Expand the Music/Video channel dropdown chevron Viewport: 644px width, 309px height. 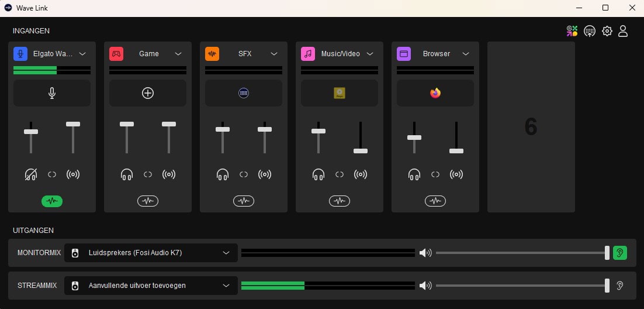(x=370, y=54)
